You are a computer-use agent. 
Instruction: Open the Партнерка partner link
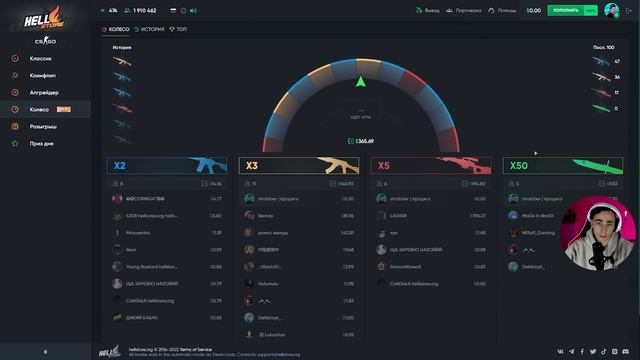click(x=463, y=11)
